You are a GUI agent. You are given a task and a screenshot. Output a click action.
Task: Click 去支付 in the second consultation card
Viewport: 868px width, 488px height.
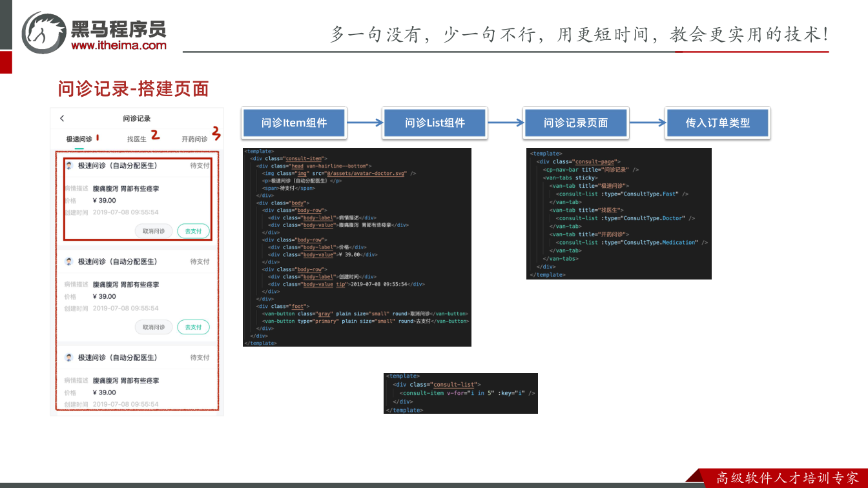193,327
